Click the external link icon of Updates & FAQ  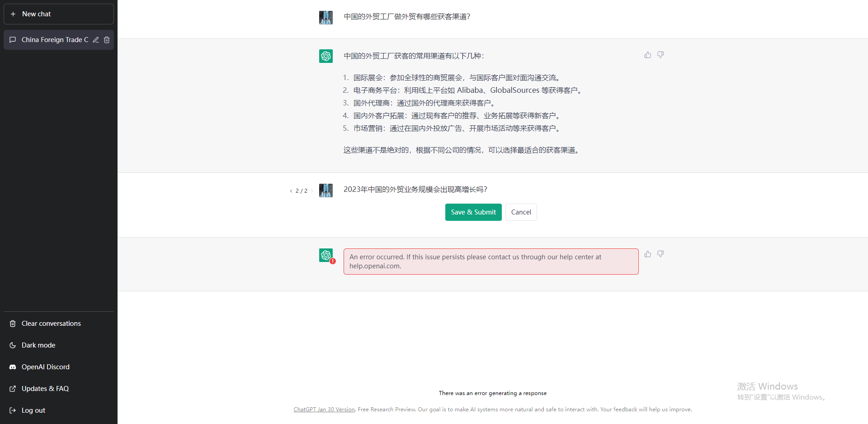pyautogui.click(x=13, y=389)
